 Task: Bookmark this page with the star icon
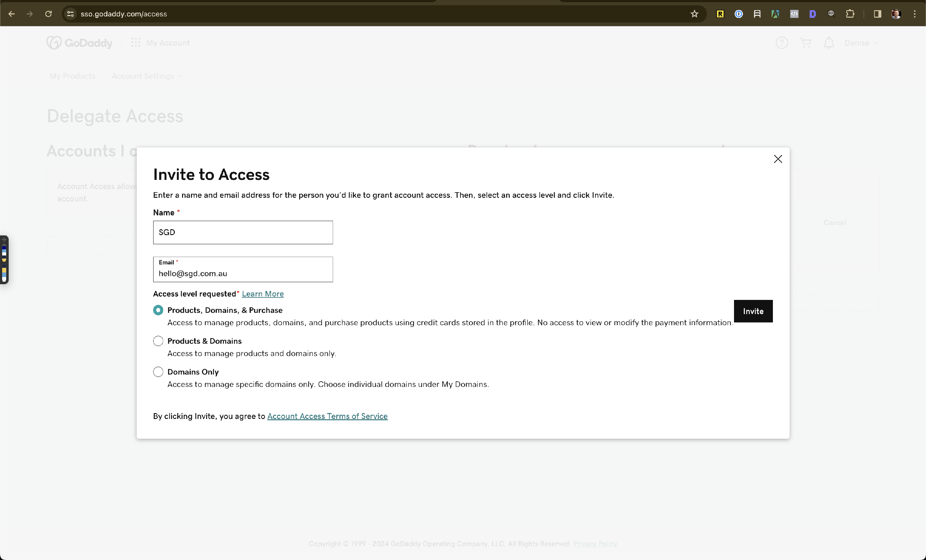click(694, 14)
